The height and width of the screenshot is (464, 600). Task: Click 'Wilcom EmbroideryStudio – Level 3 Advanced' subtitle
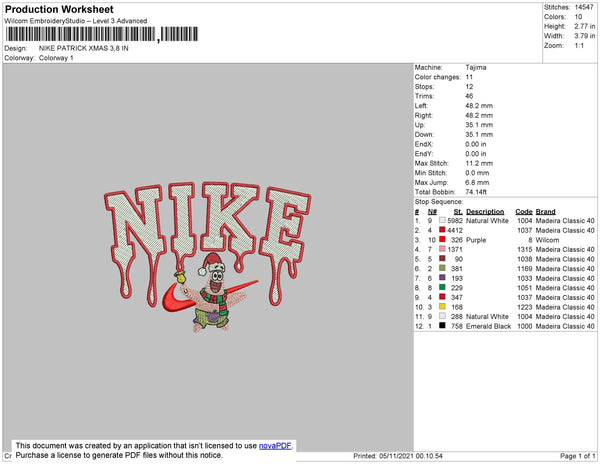76,21
